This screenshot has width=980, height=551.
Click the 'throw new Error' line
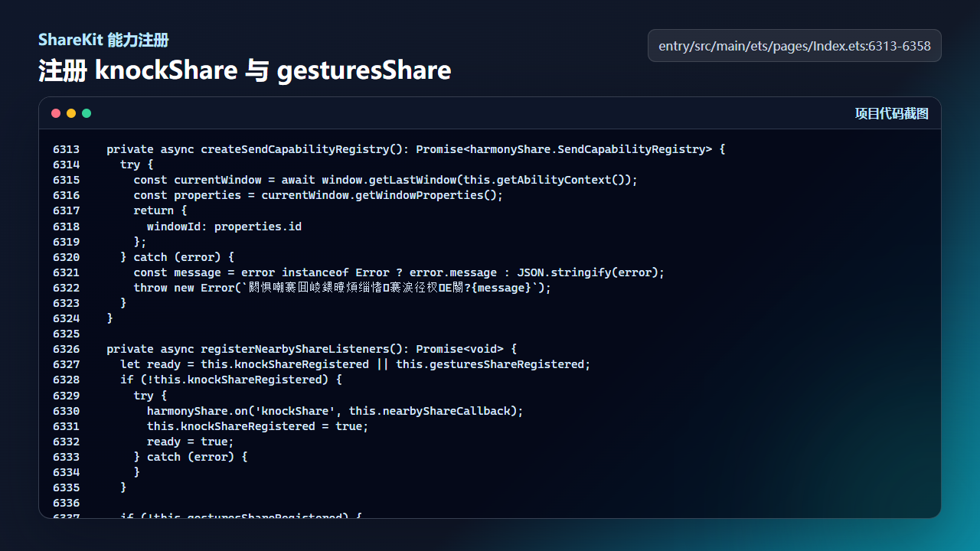pos(342,288)
